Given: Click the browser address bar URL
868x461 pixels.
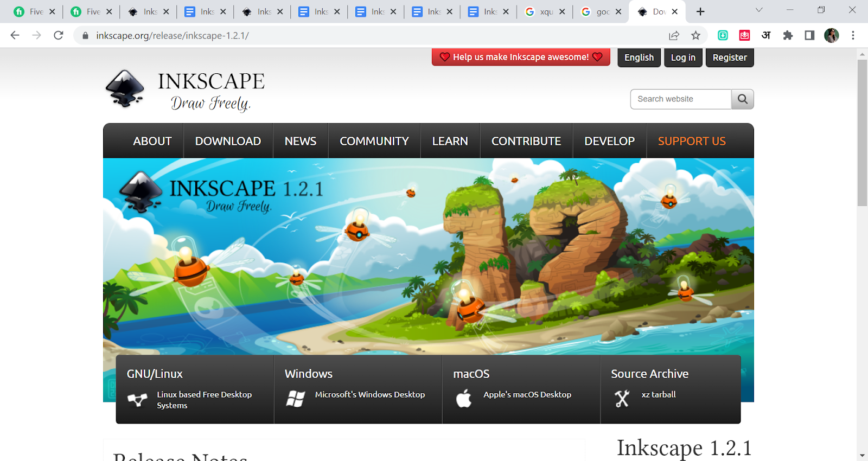Looking at the screenshot, I should tap(173, 35).
